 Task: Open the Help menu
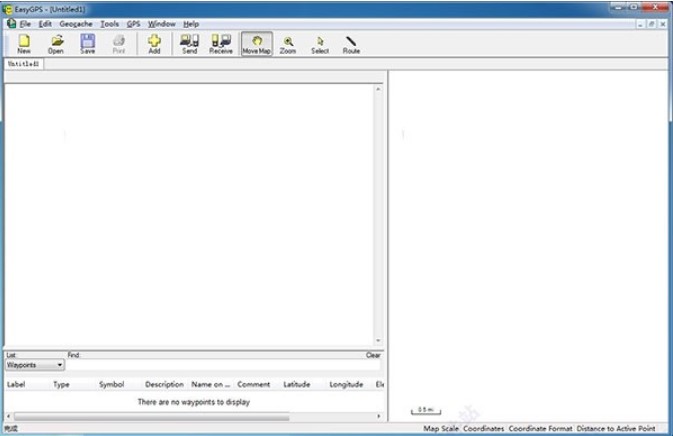[191, 24]
